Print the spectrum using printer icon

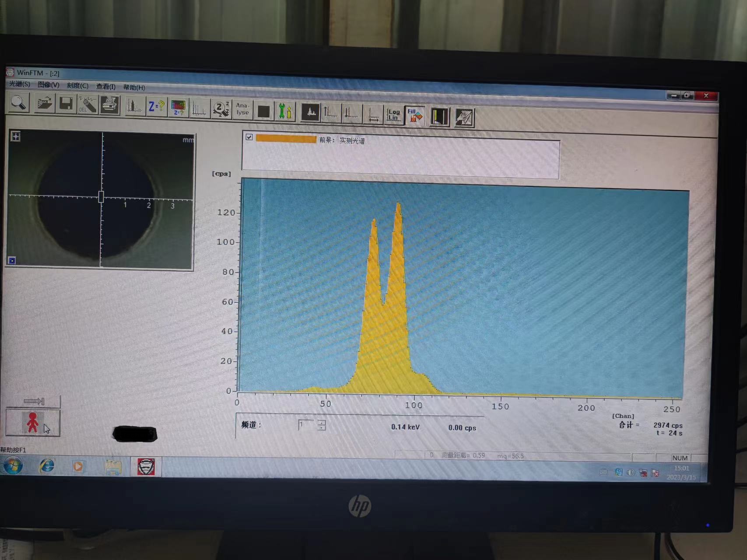[x=109, y=105]
